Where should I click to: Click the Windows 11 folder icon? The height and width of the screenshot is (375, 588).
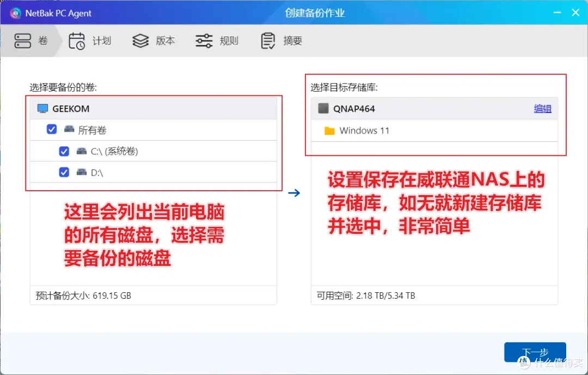pos(329,131)
